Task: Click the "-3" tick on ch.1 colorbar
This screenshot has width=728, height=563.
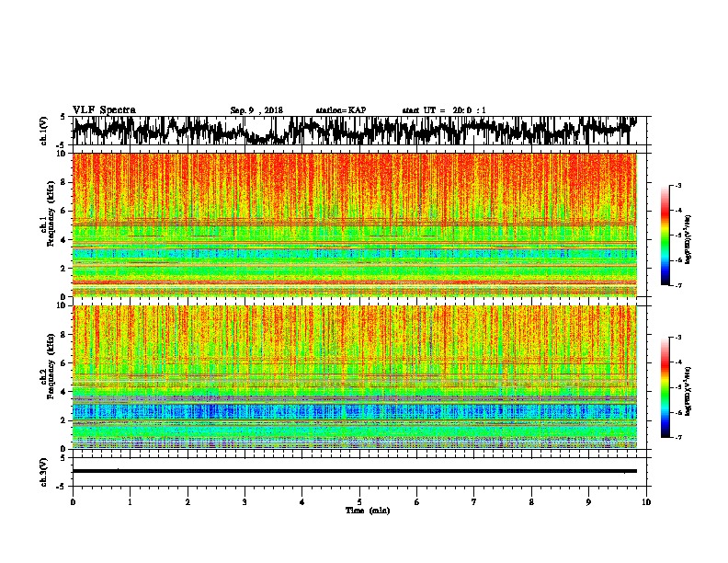Action: pyautogui.click(x=677, y=185)
